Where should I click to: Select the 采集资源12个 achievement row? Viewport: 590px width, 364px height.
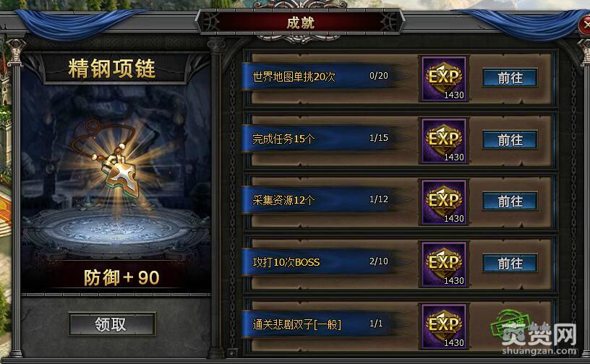click(400, 202)
